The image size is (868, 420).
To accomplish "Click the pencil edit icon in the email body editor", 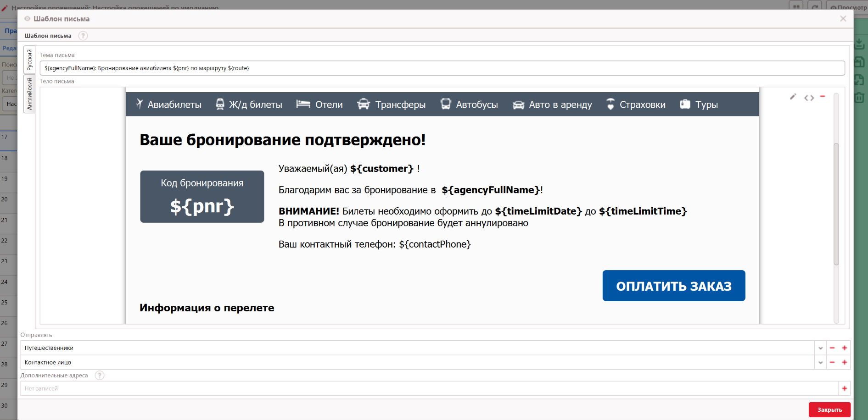I will (x=793, y=97).
